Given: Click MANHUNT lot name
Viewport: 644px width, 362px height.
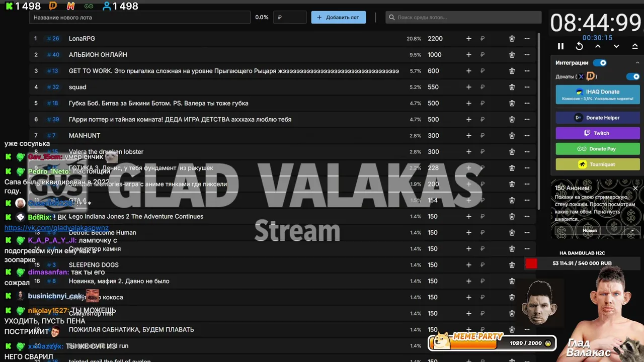Looking at the screenshot, I should [x=85, y=136].
